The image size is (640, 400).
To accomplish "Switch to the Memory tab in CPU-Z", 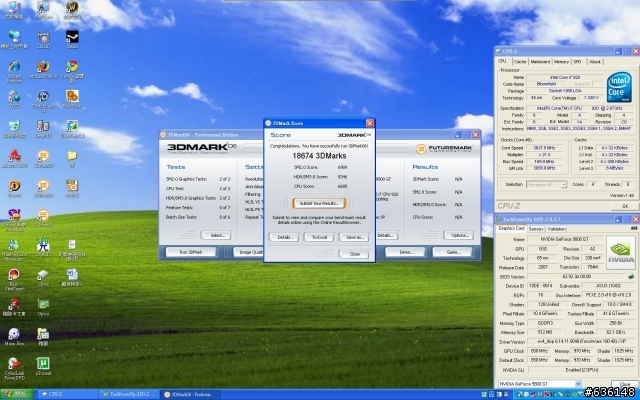I will pyautogui.click(x=561, y=62).
